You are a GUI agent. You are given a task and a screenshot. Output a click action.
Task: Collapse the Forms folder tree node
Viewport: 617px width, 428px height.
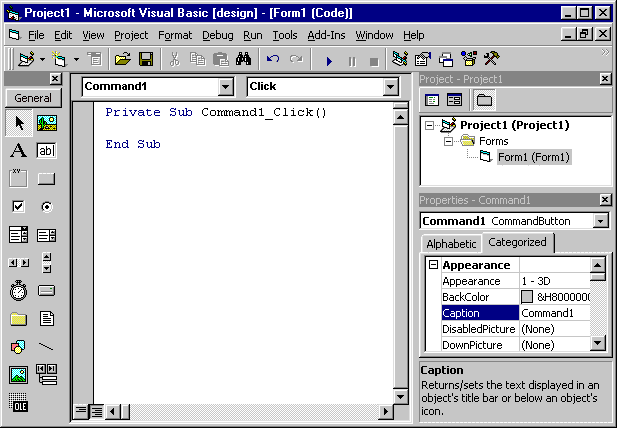coord(451,141)
